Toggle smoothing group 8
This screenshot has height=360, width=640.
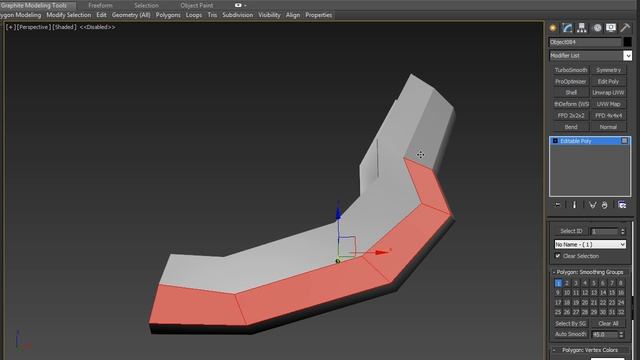[x=621, y=283]
